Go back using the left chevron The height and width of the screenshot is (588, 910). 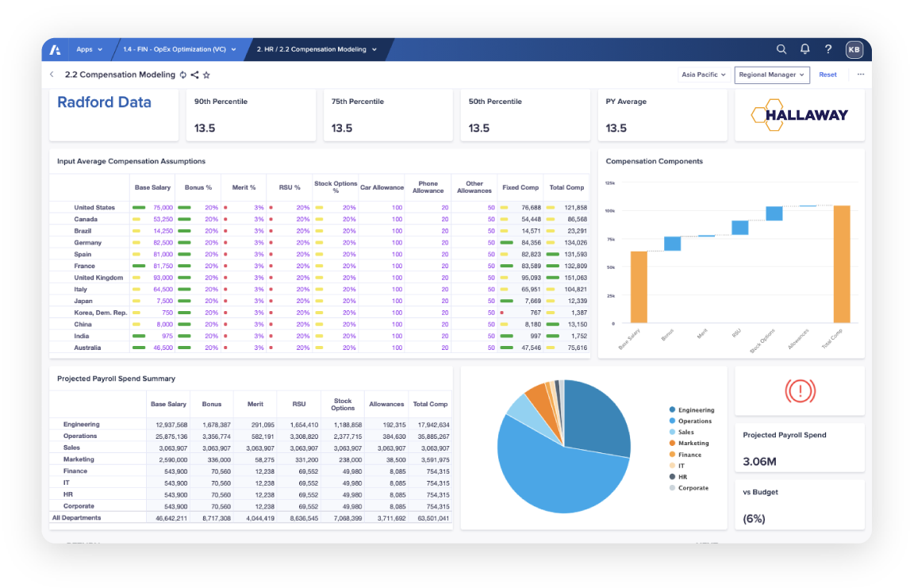click(52, 75)
